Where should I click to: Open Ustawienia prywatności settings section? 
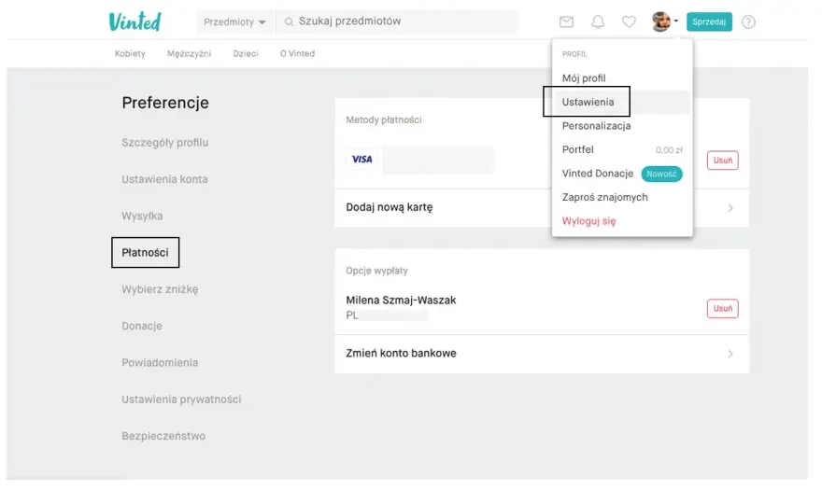(x=181, y=399)
